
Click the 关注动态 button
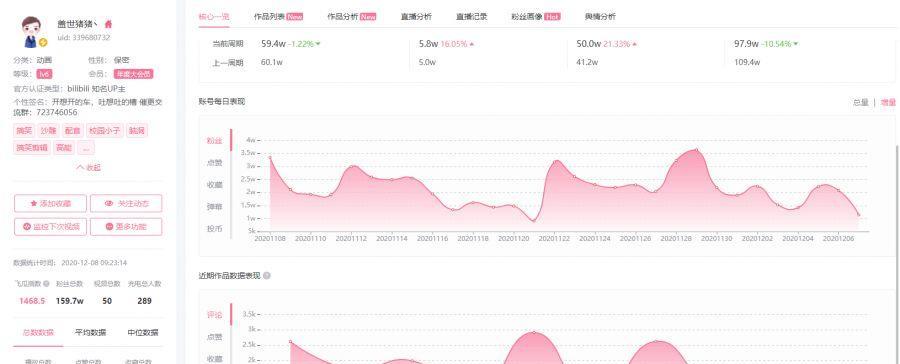coord(126,203)
